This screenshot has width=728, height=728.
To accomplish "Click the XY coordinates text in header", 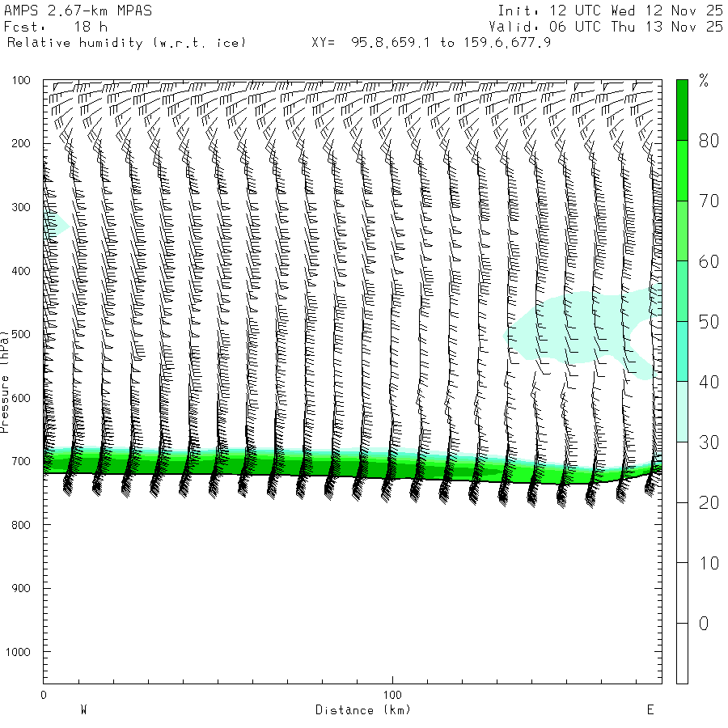I will click(431, 42).
